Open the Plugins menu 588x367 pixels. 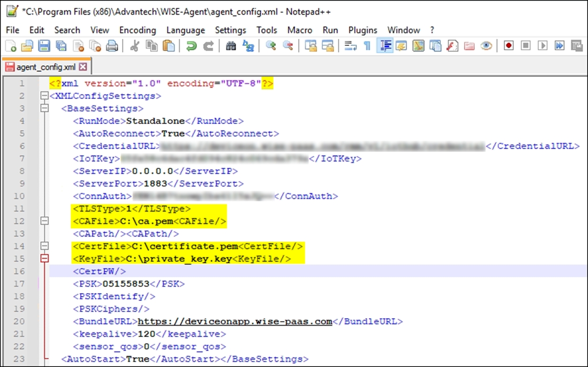363,30
